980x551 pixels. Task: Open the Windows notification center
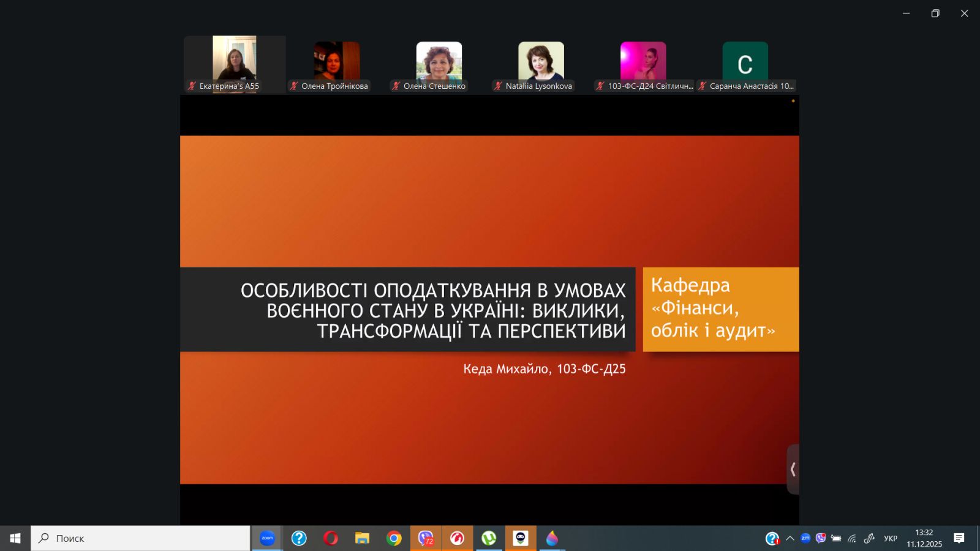point(959,538)
